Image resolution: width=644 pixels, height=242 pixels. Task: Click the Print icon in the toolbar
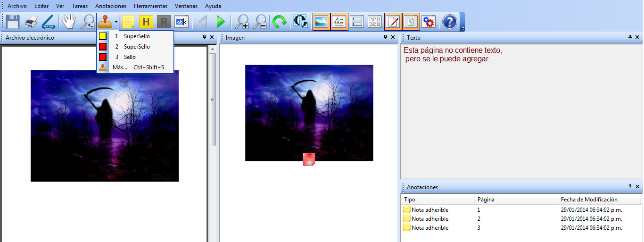(x=31, y=22)
